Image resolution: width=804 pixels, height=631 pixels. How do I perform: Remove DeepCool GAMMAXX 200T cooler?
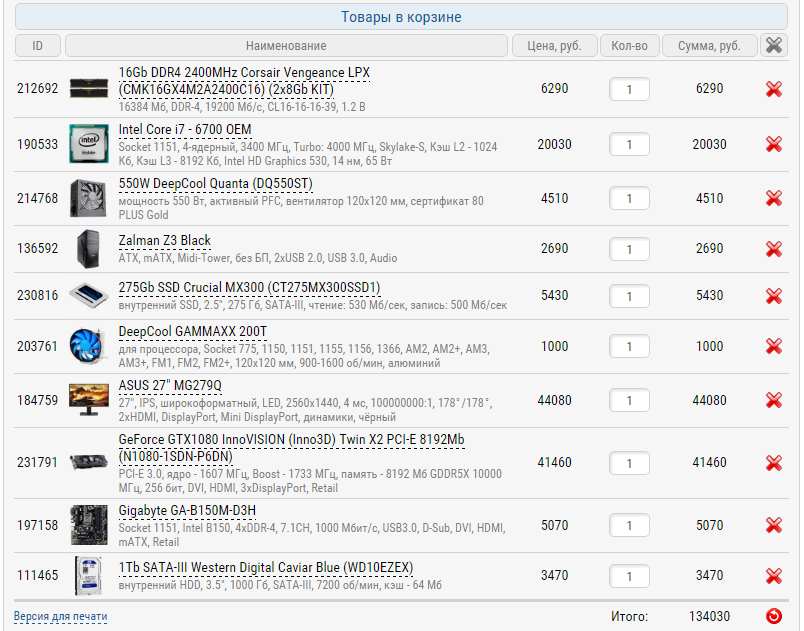pos(774,346)
